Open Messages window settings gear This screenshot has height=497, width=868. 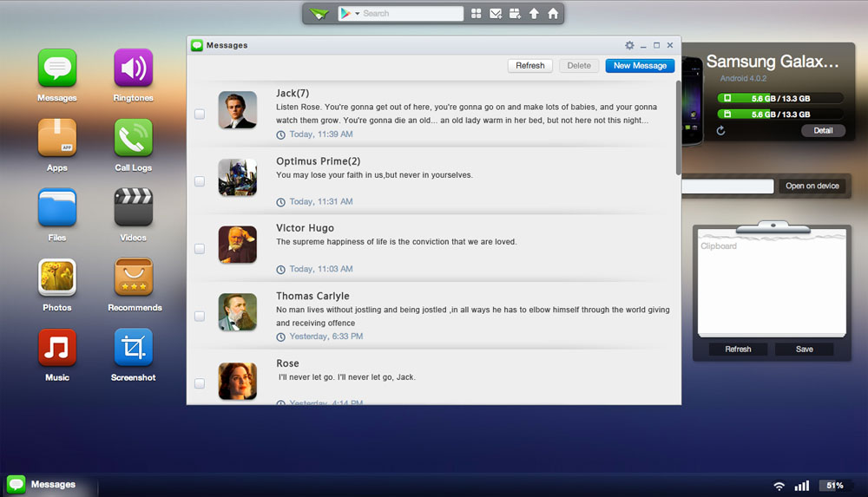629,45
